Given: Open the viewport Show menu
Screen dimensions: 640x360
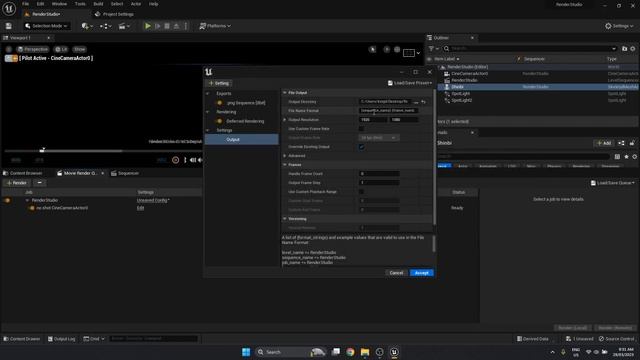Looking at the screenshot, I should (80, 49).
